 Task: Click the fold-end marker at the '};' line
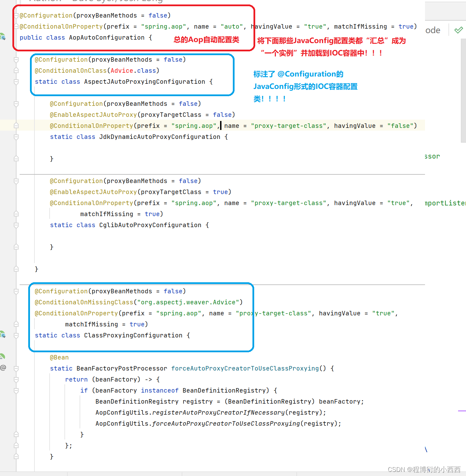16,446
